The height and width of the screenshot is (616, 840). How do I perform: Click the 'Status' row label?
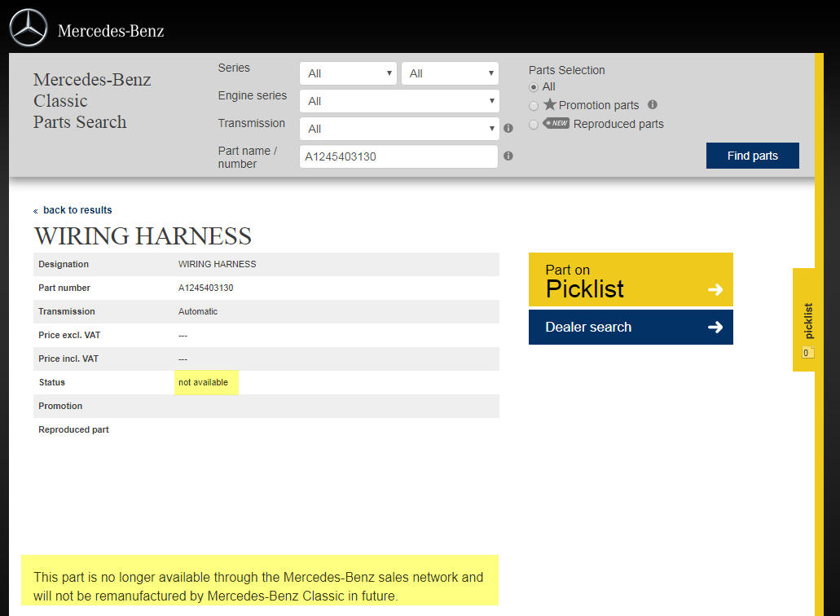coord(52,382)
